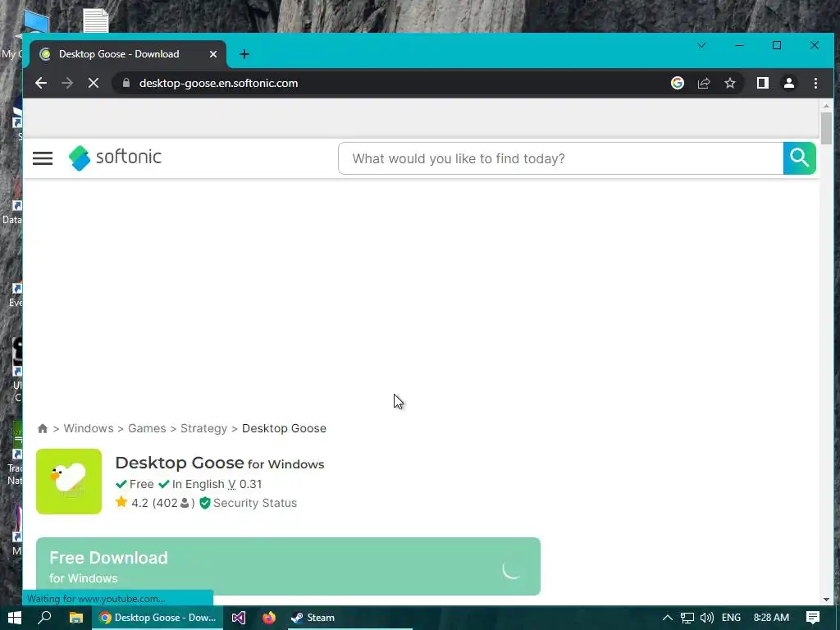Open the 8:28 AM clock
Screen dimensions: 840x630
(x=771, y=618)
